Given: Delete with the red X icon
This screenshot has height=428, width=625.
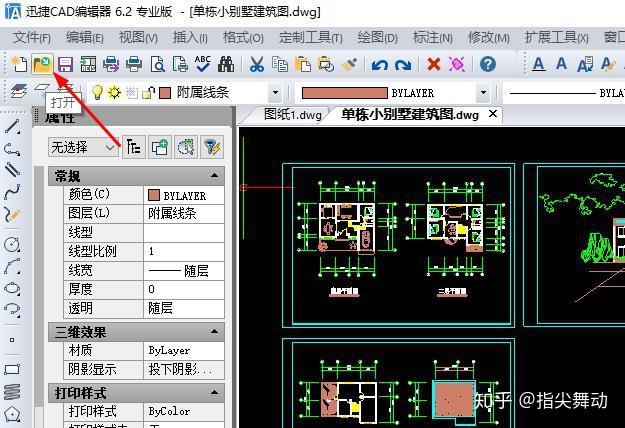Looking at the screenshot, I should (x=434, y=64).
